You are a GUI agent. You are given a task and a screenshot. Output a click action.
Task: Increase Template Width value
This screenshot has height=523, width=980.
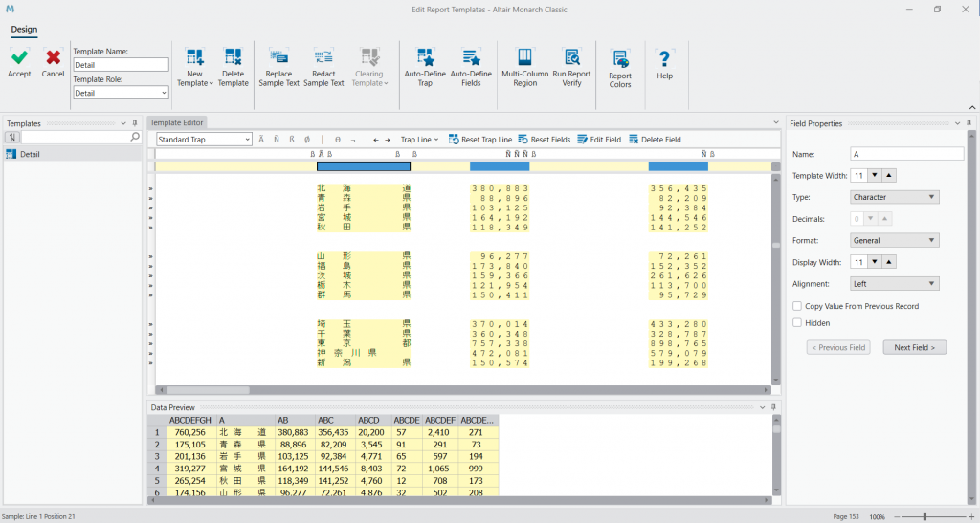pos(888,176)
